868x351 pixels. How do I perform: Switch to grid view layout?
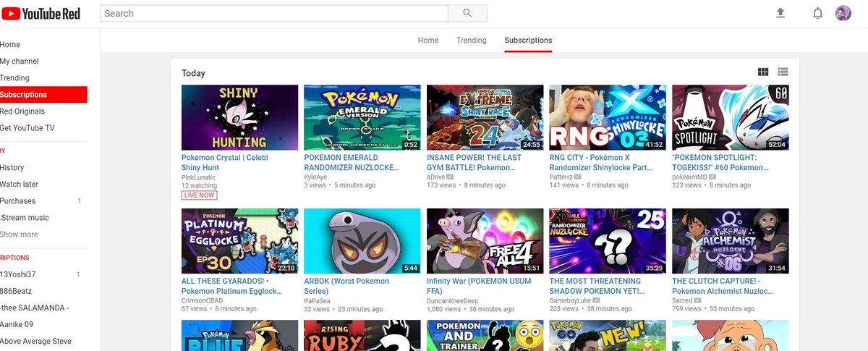(x=763, y=72)
